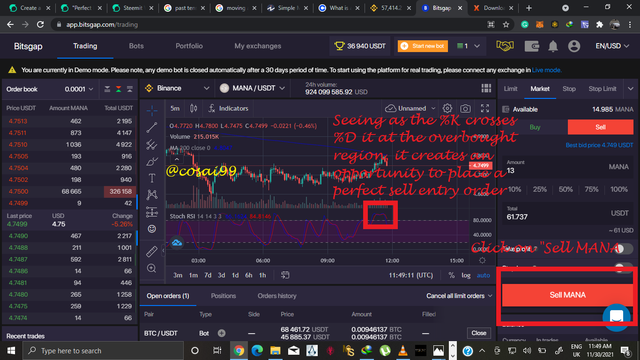Viewport: 640px width, 360px height.
Task: Take a chart snapshot with camera icon
Action: (x=465, y=108)
